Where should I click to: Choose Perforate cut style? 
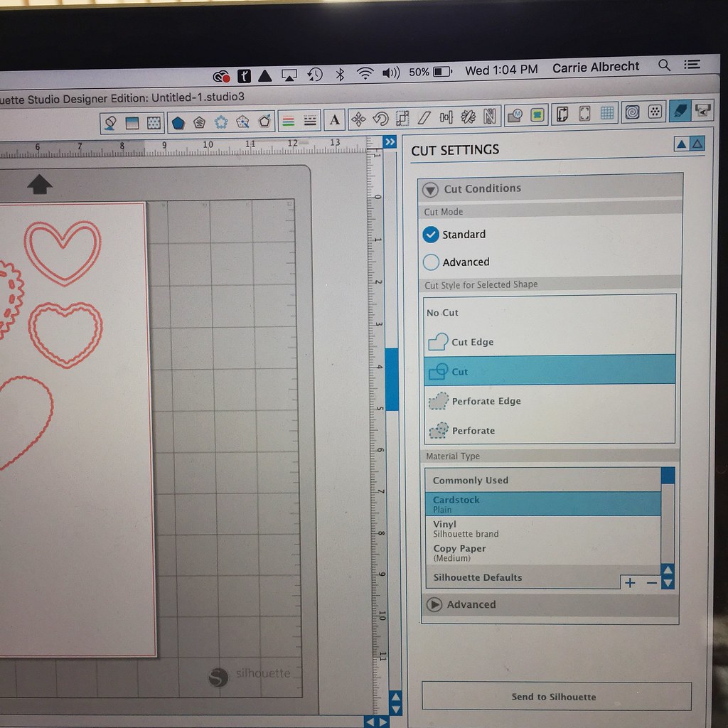(x=550, y=430)
